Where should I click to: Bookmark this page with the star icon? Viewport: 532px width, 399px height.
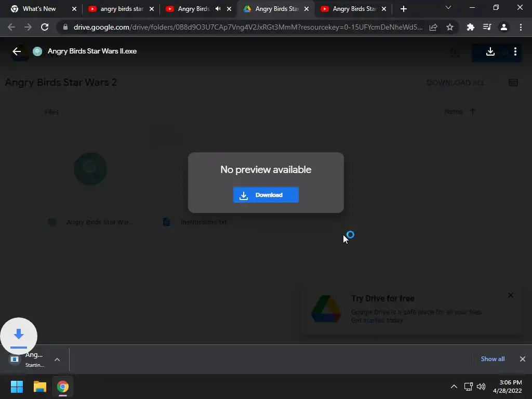click(450, 27)
